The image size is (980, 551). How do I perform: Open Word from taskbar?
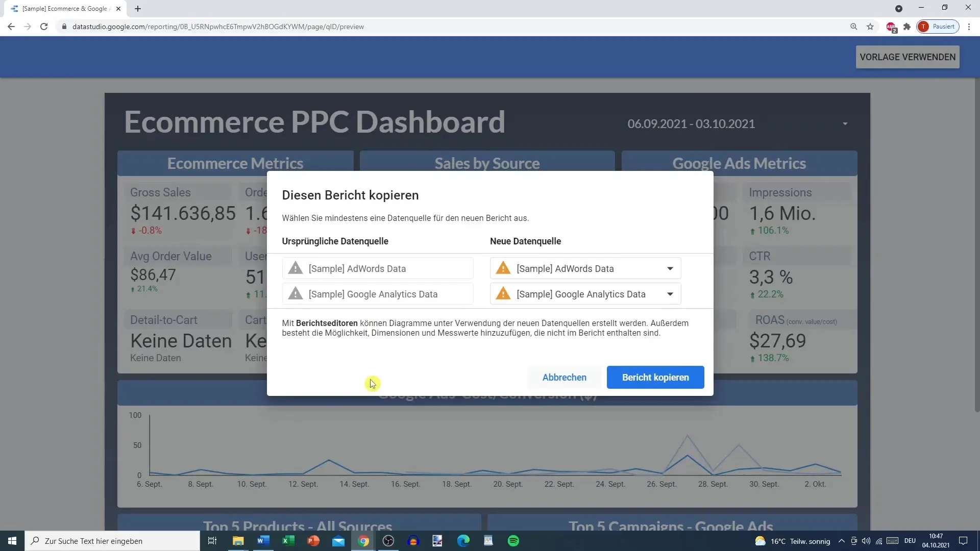tap(263, 541)
